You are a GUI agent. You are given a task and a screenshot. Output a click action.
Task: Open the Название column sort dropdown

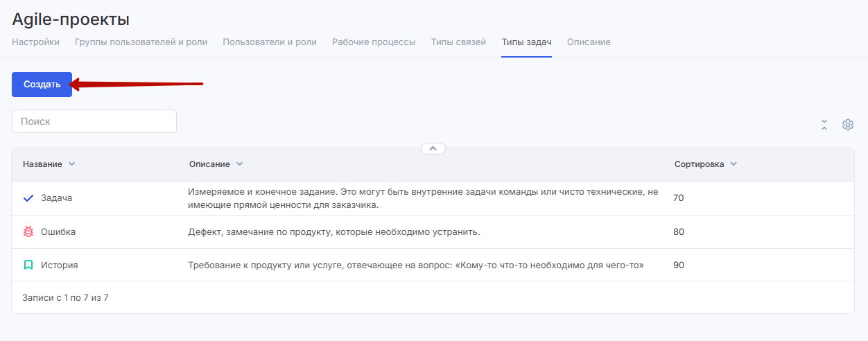tap(71, 164)
